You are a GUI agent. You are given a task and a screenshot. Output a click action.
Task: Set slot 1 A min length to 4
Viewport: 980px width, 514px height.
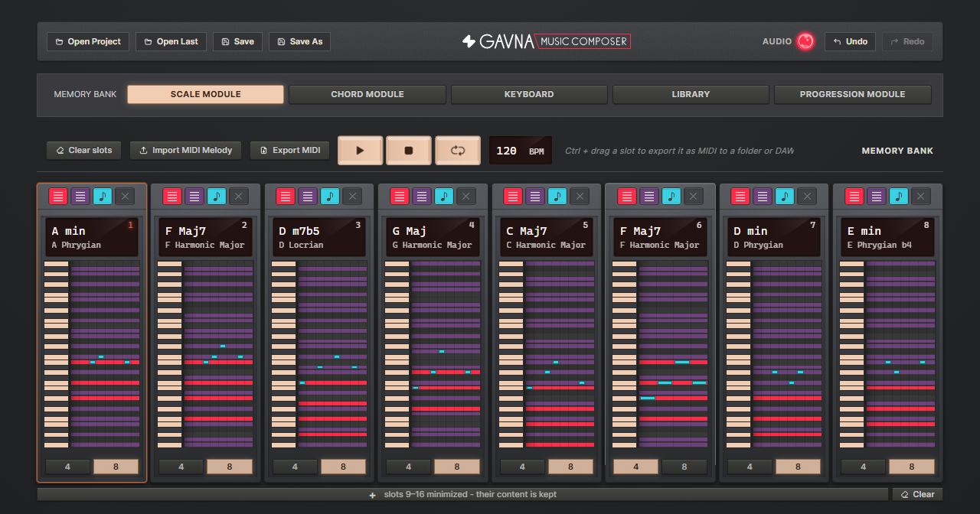67,467
